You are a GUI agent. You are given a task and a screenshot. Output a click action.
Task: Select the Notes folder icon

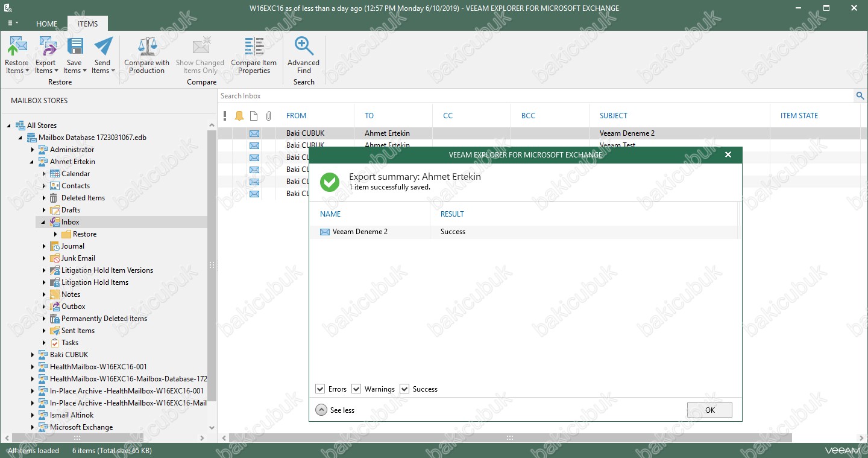coord(55,294)
